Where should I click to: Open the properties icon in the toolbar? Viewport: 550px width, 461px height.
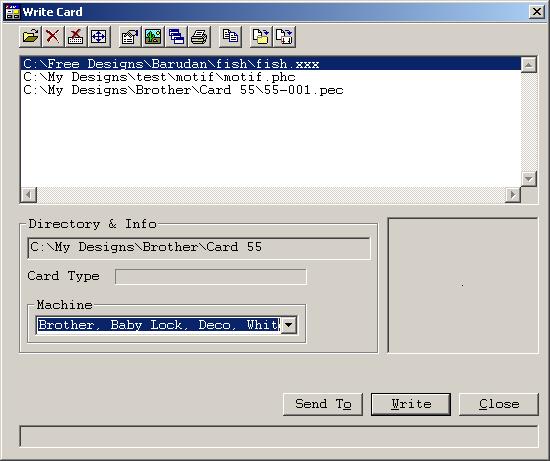[130, 36]
